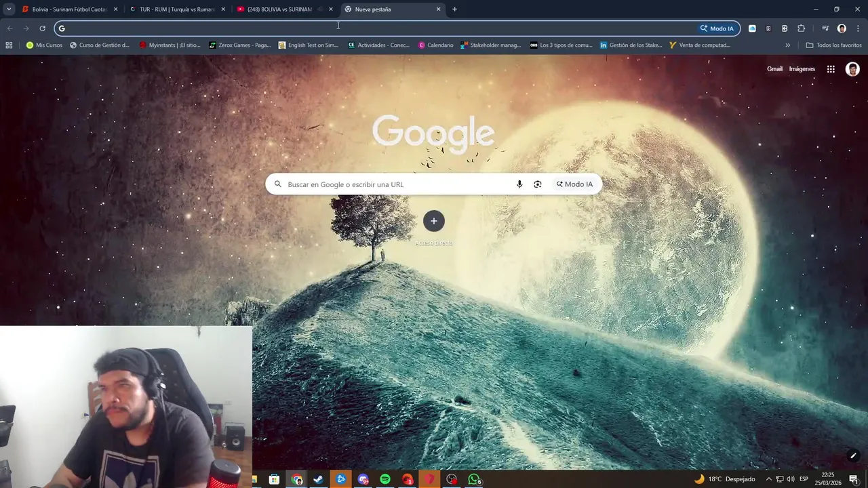Open the Calendario bookmark
Viewport: 868px width, 488px height.
pyautogui.click(x=435, y=45)
